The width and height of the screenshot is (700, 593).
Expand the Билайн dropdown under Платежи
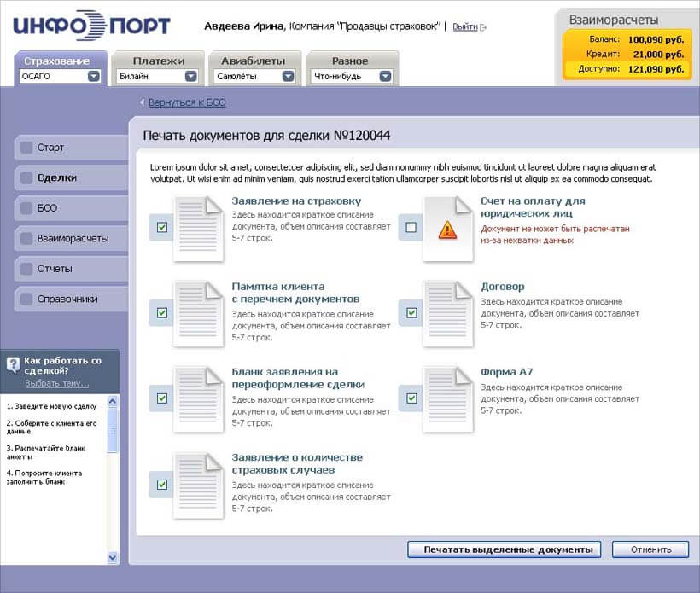(x=191, y=76)
